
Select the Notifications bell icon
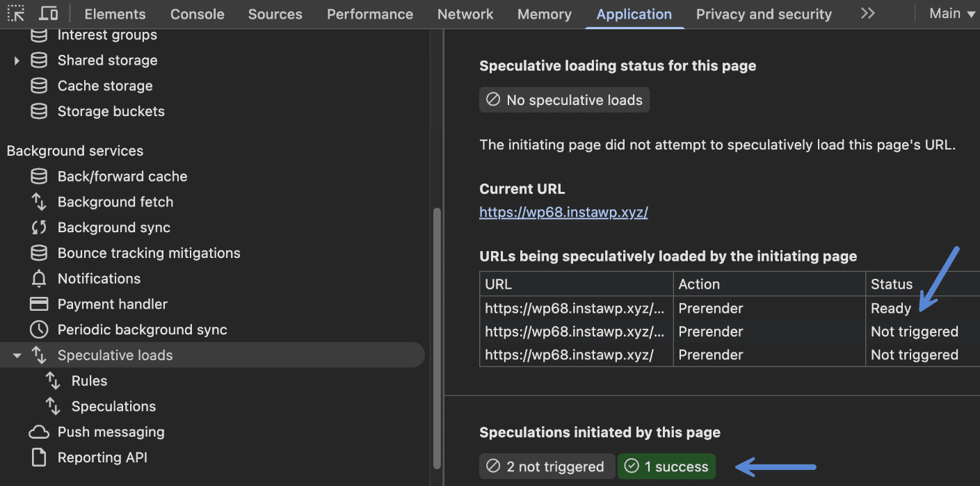38,278
